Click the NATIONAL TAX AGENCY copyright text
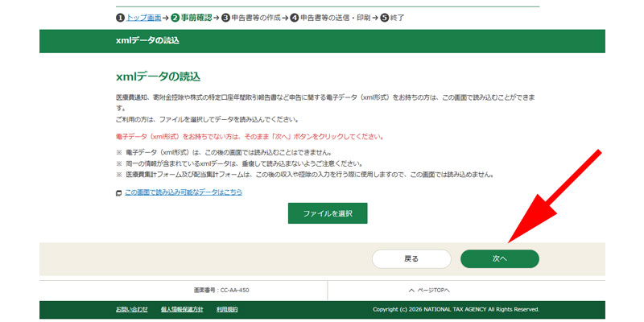The width and height of the screenshot is (644, 322). (456, 309)
